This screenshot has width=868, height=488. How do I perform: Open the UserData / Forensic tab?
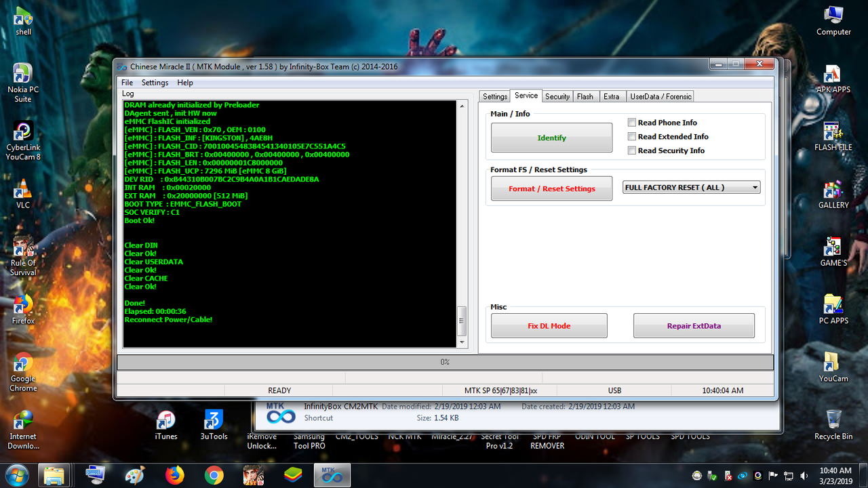660,96
